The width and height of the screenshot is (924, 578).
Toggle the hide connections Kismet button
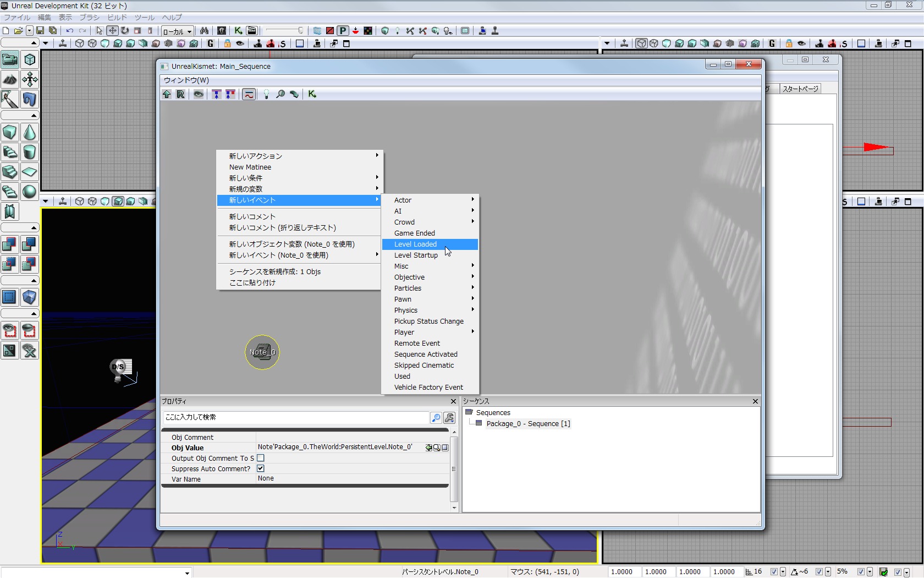199,94
